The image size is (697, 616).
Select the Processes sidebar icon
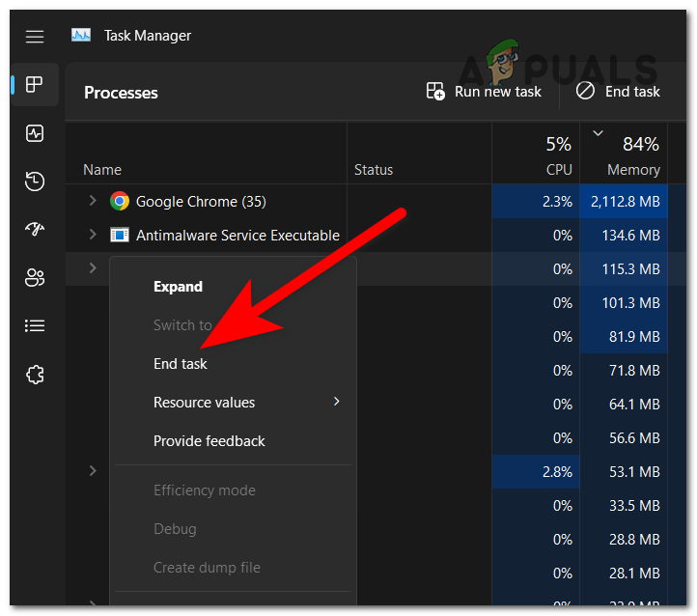[35, 85]
